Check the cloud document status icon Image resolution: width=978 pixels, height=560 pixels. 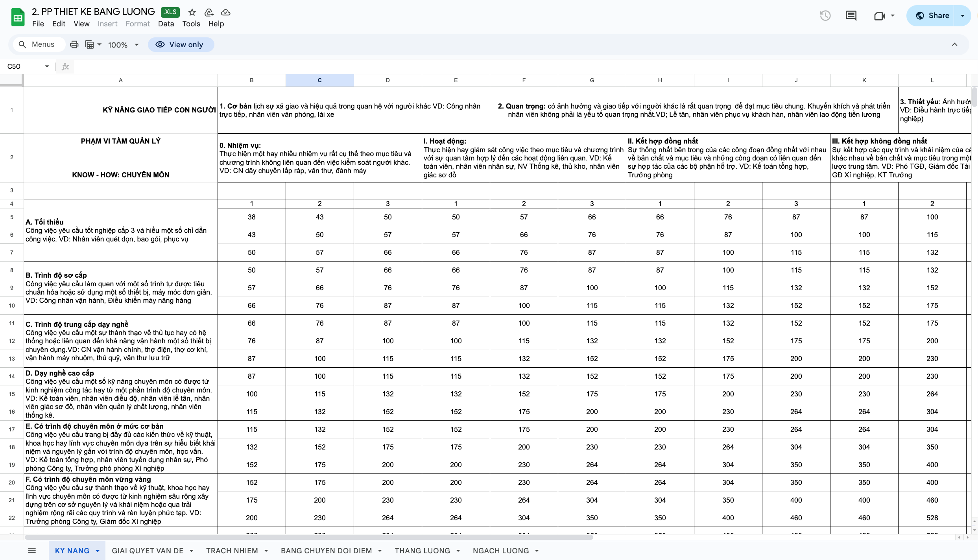coord(225,12)
